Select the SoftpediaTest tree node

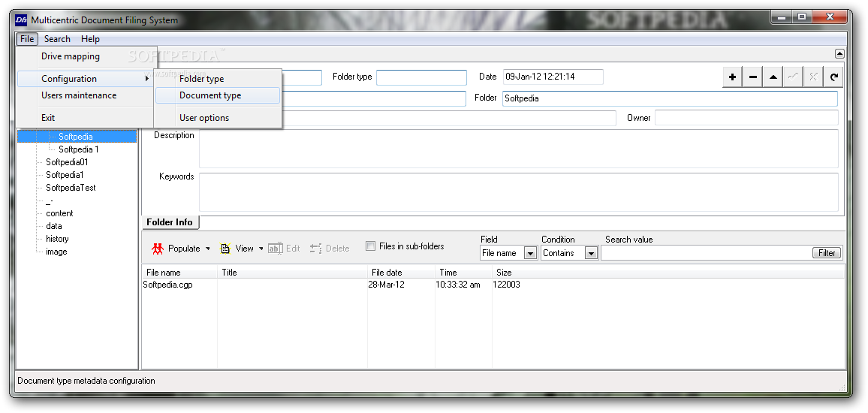(x=71, y=188)
